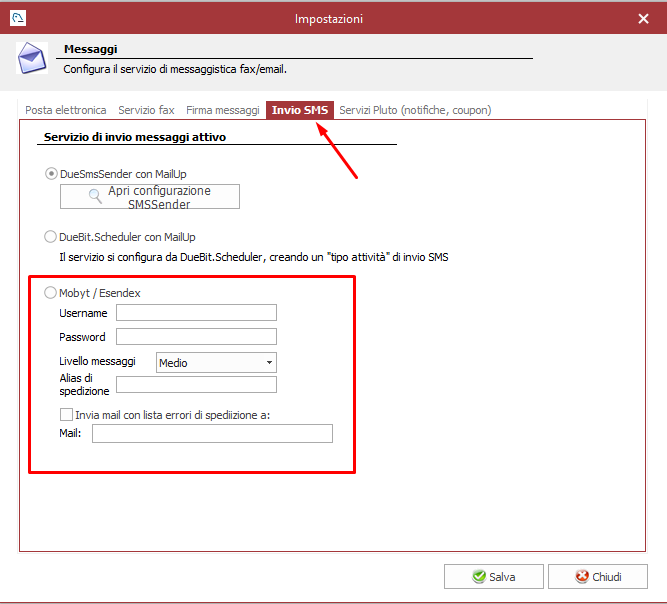Image resolution: width=667 pixels, height=604 pixels.
Task: Click the Messaggi title text
Action: [x=91, y=49]
